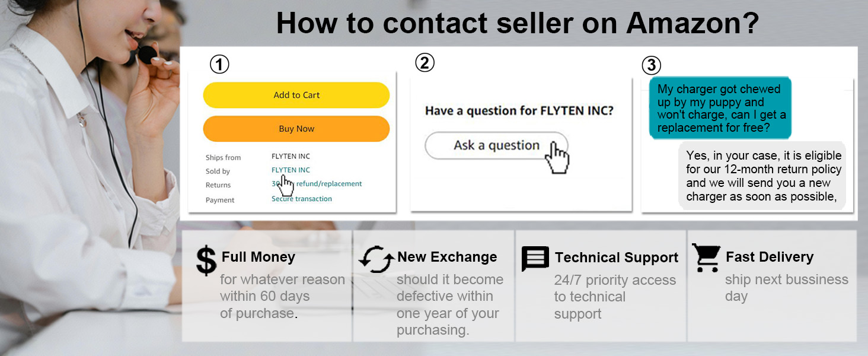Select the teal chewed charger message bubble

click(x=721, y=108)
